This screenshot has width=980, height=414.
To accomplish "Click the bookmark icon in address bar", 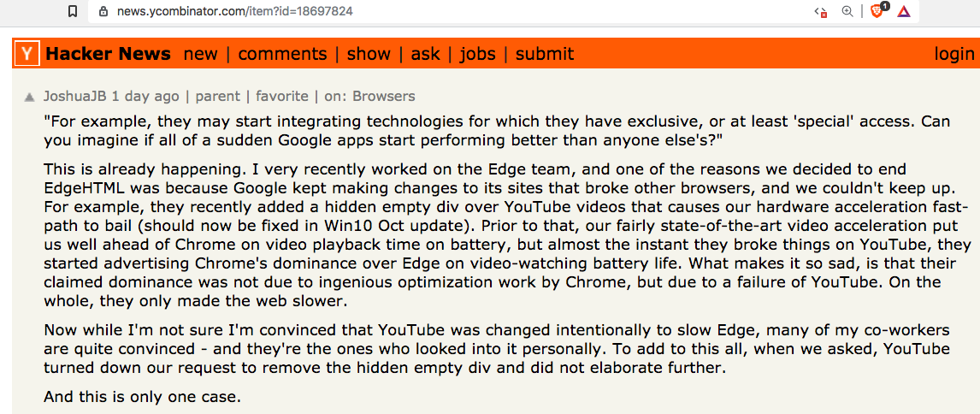I will 73,11.
